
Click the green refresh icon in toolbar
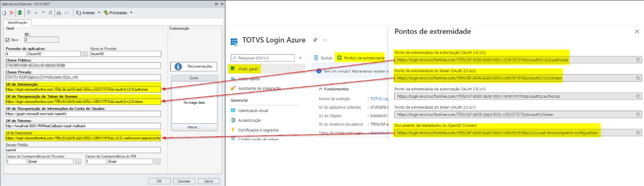tap(20, 13)
